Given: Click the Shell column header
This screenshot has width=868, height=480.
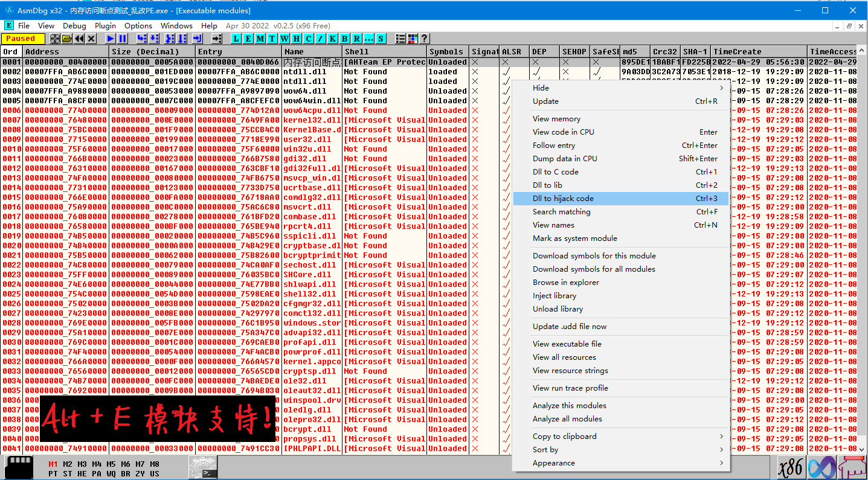Looking at the screenshot, I should [x=385, y=52].
